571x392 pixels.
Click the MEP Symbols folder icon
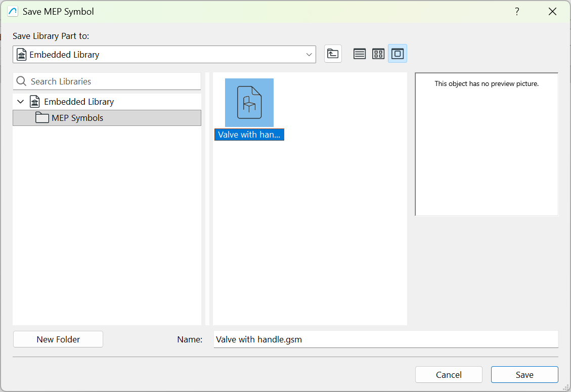[x=42, y=118]
